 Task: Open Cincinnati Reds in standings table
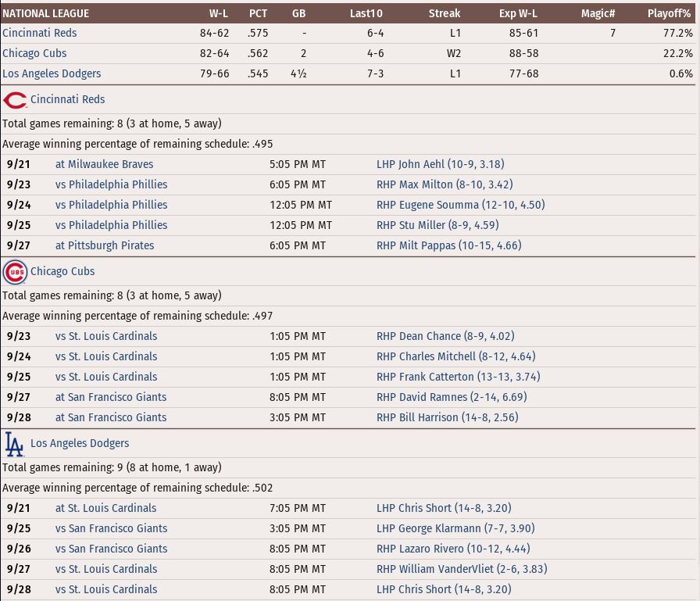point(39,33)
